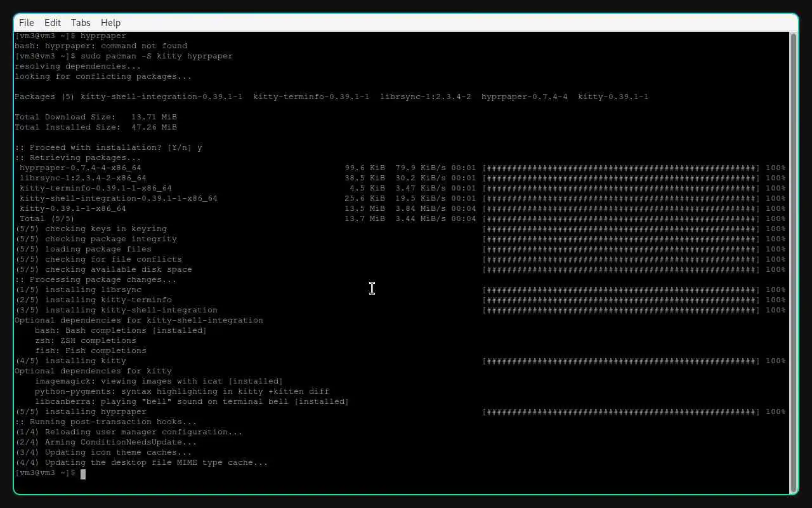The width and height of the screenshot is (812, 508).
Task: Click the '13.5 MiB' size value for kitty
Action: tap(365, 208)
